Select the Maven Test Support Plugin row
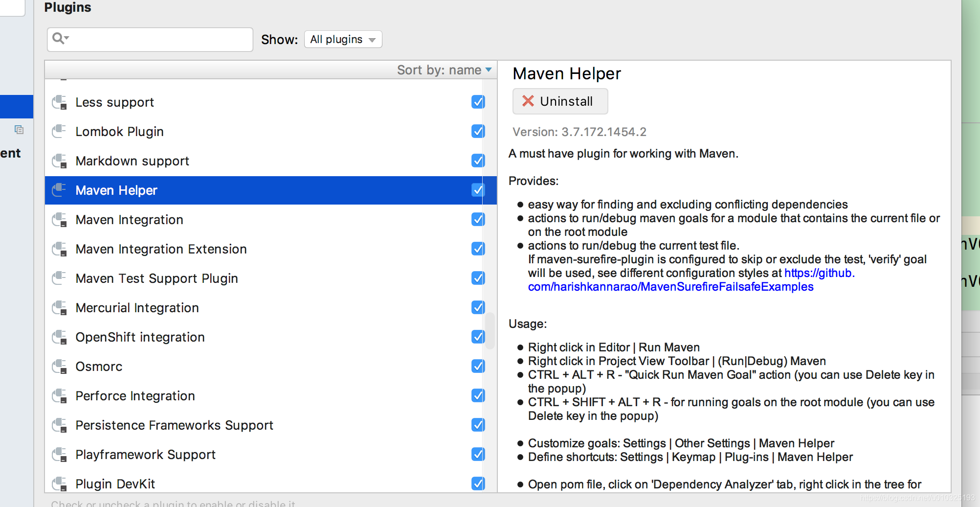980x507 pixels. pos(270,278)
